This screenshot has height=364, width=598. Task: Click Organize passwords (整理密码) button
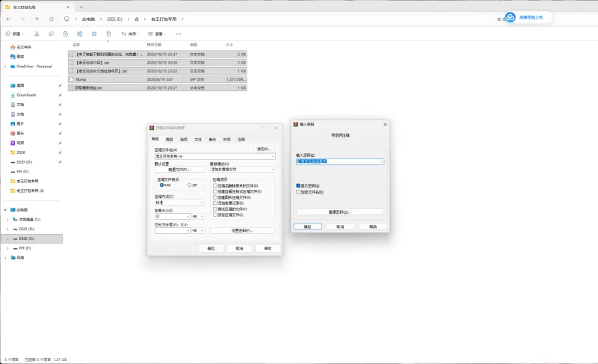tap(340, 212)
